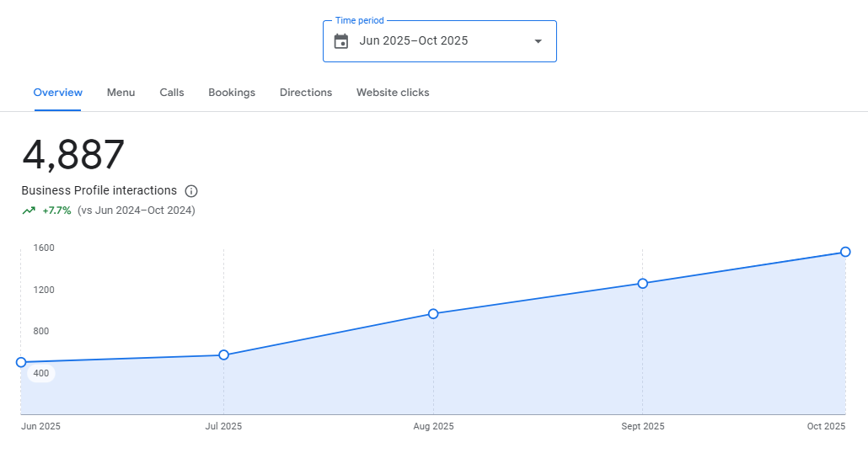This screenshot has width=868, height=453.
Task: Click the Jun 2025 x-axis label
Action: 41,426
